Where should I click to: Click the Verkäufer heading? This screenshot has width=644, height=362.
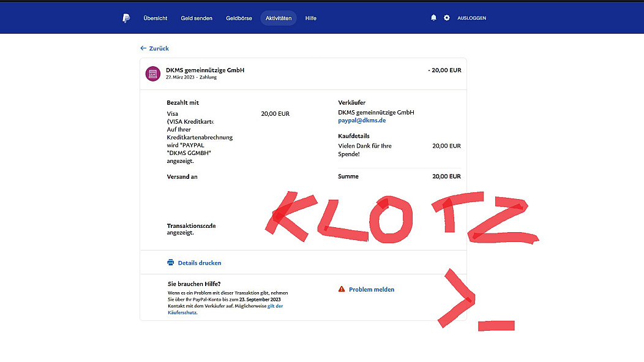[351, 103]
